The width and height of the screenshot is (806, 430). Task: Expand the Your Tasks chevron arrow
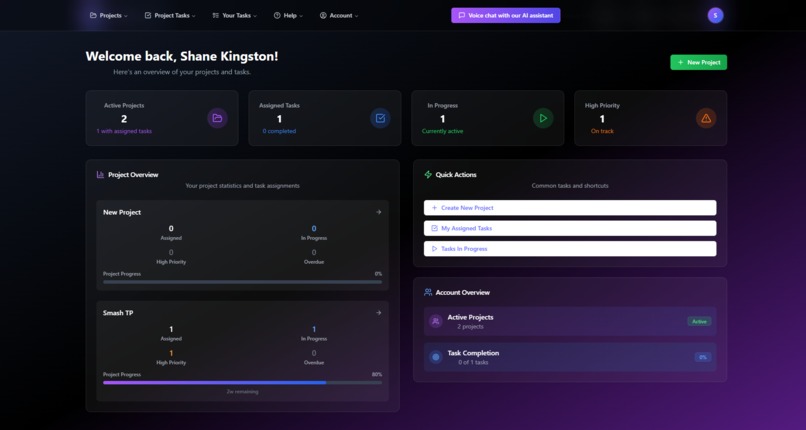[255, 16]
